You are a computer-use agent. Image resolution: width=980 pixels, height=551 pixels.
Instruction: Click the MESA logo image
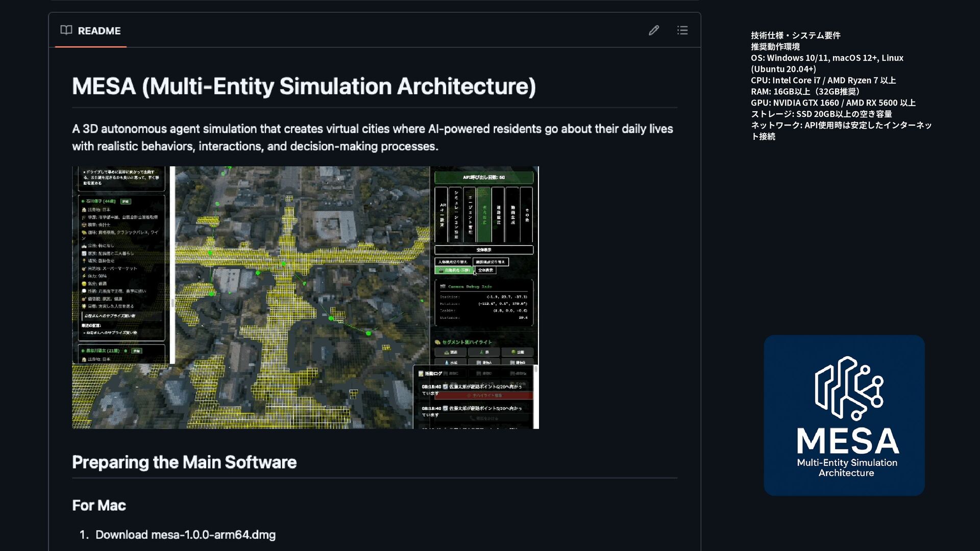click(844, 415)
